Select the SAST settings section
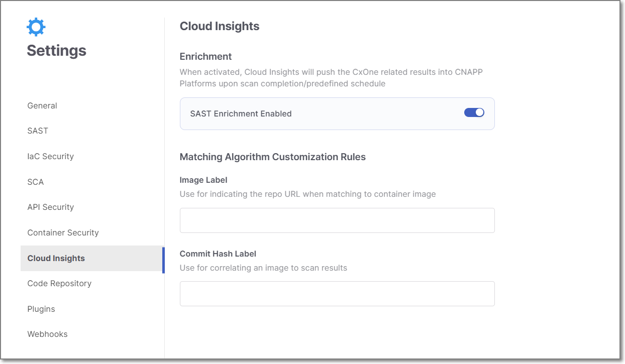Screen dimensions: 625x364 [x=38, y=131]
